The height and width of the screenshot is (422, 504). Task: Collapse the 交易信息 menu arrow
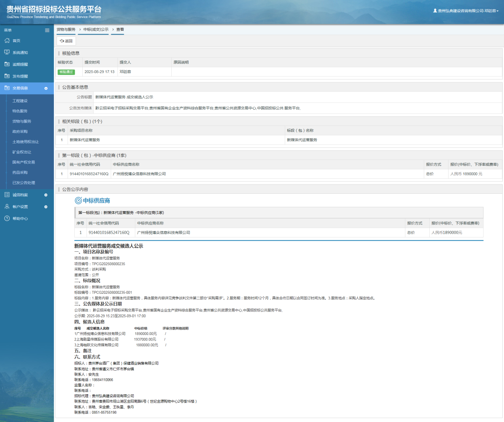[46, 88]
